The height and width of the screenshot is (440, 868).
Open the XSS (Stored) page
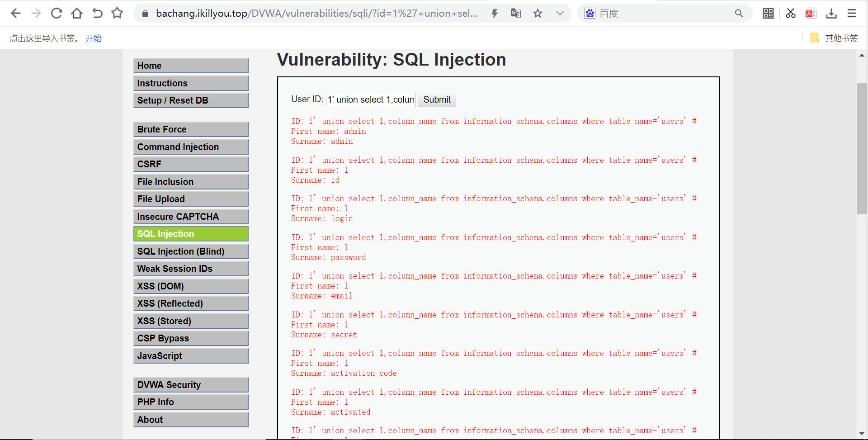tap(191, 321)
